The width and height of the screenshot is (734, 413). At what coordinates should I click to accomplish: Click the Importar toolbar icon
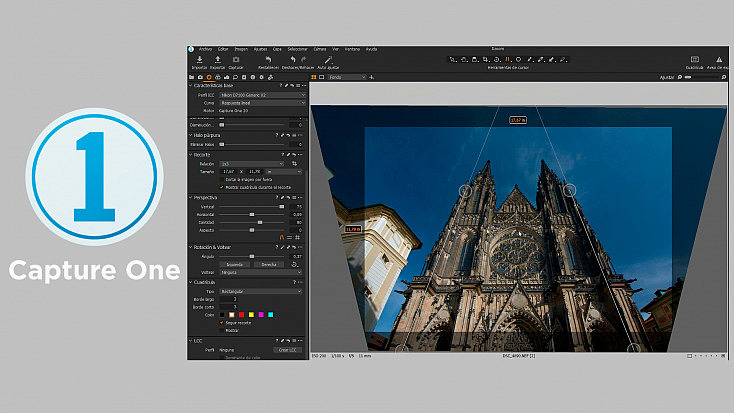(199, 59)
